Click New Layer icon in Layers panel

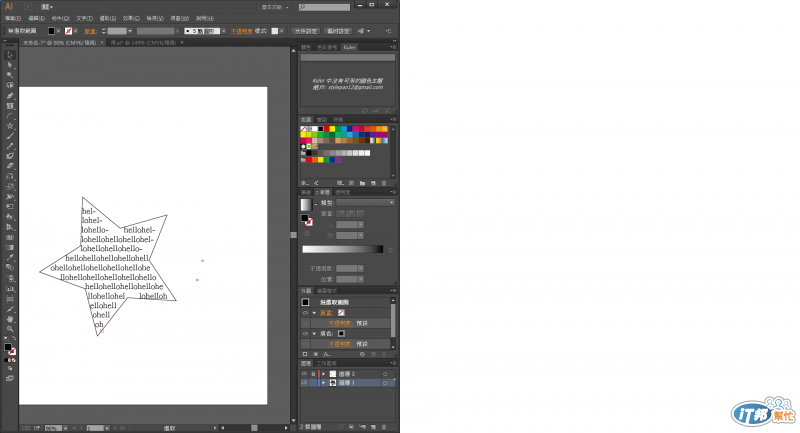pyautogui.click(x=373, y=427)
